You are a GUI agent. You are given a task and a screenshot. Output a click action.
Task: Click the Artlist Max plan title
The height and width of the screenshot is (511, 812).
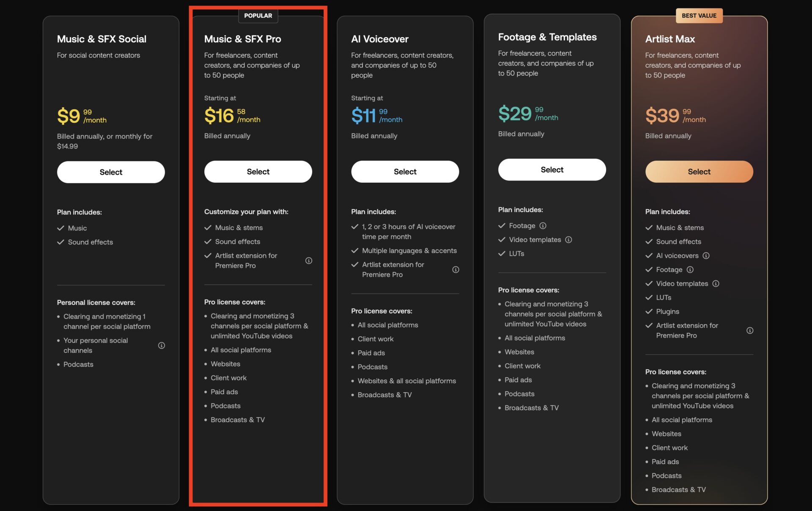point(670,39)
